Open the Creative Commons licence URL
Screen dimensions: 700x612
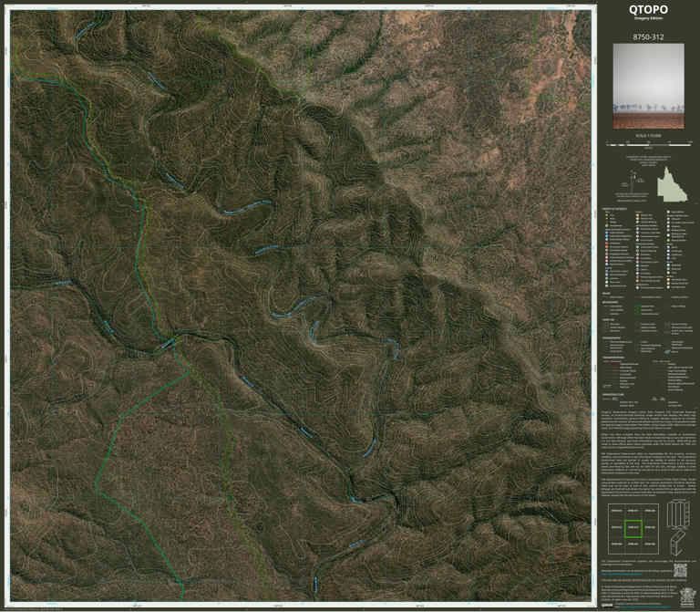coord(645,607)
